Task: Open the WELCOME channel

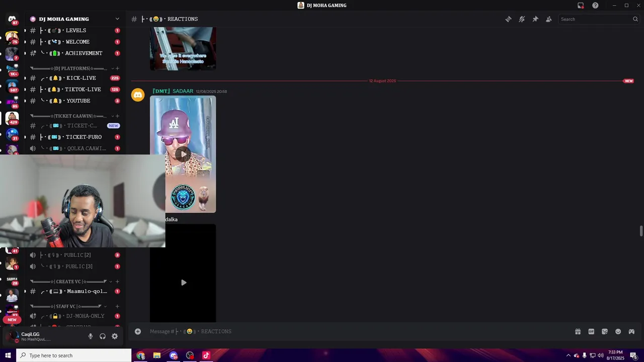Action: point(74,42)
